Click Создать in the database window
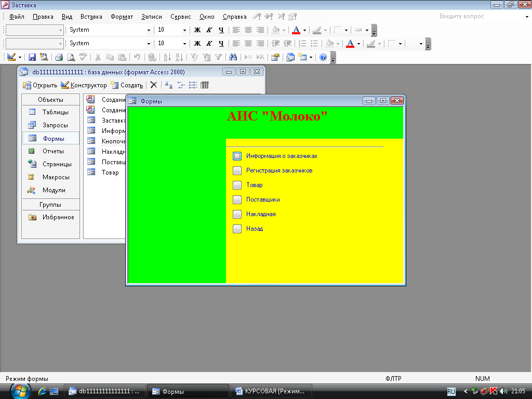The width and height of the screenshot is (532, 399). (x=127, y=85)
